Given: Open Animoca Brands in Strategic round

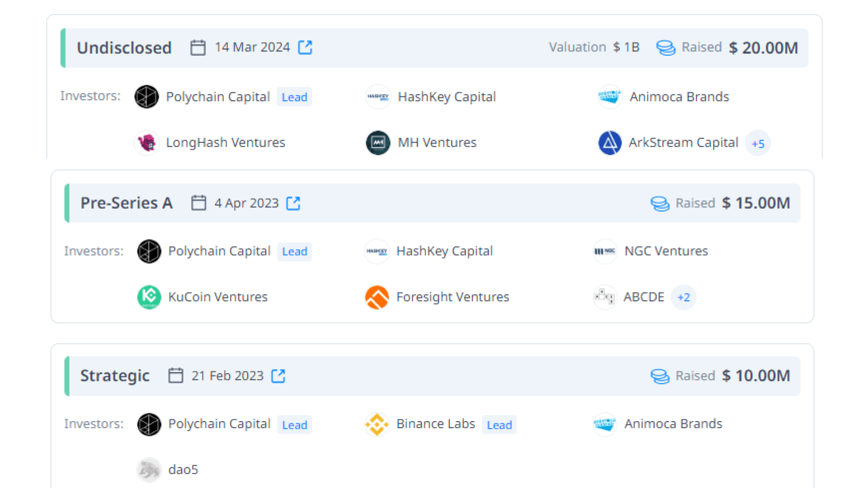Looking at the screenshot, I should click(x=673, y=424).
